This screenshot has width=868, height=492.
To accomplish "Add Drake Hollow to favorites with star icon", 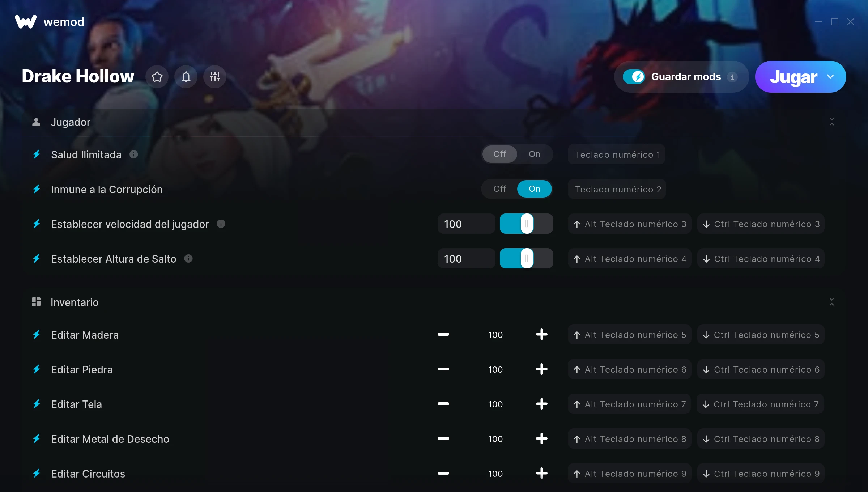I will pyautogui.click(x=157, y=77).
